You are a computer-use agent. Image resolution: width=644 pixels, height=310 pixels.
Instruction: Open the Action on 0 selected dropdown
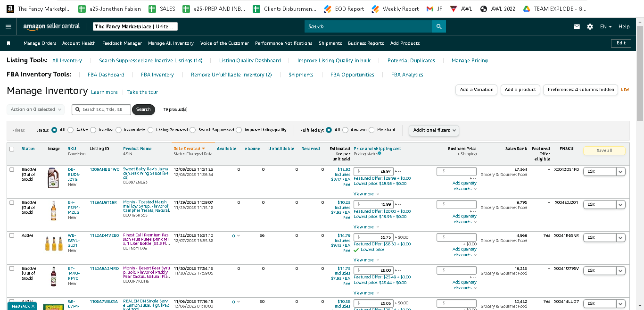(36, 109)
